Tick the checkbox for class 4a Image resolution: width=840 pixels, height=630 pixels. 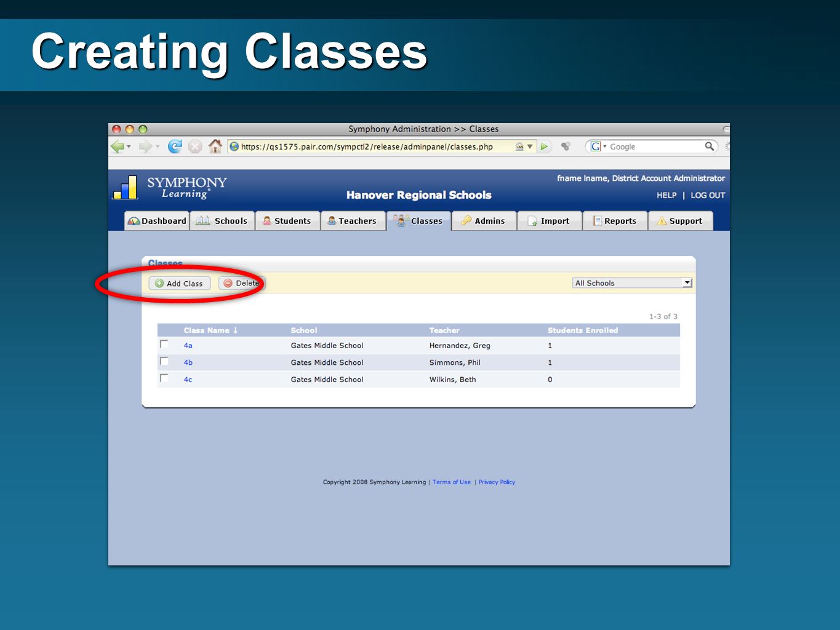coord(164,345)
